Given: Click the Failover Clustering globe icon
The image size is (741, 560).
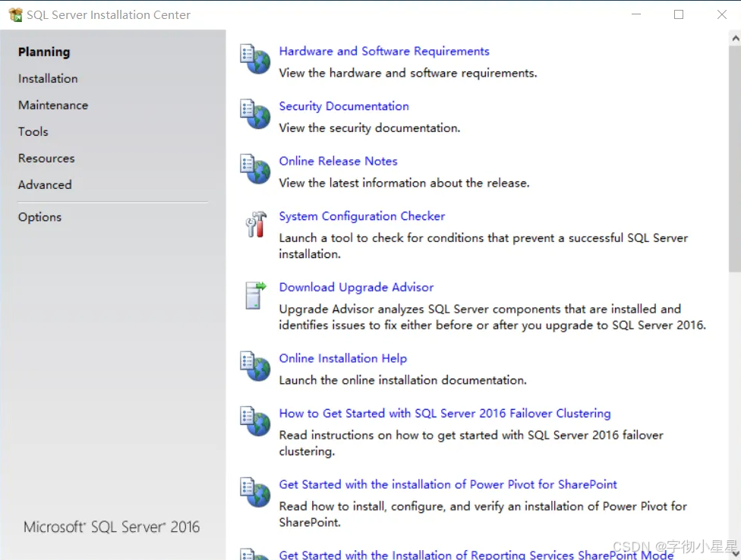Looking at the screenshot, I should coord(255,421).
